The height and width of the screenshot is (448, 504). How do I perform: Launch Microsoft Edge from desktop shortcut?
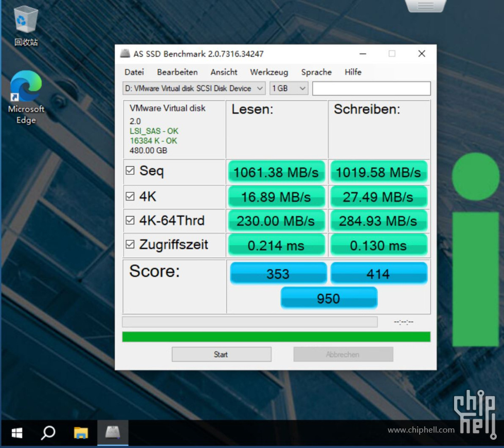click(x=26, y=97)
